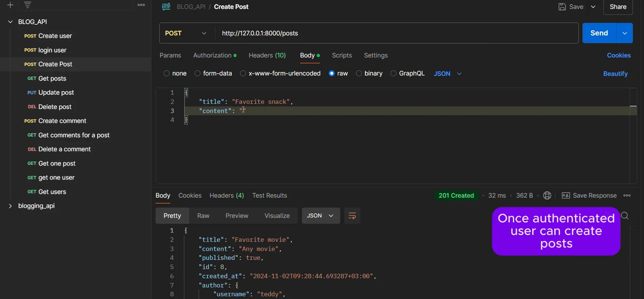
Task: Click the BLOG_API breadcrumb link
Action: 191,7
